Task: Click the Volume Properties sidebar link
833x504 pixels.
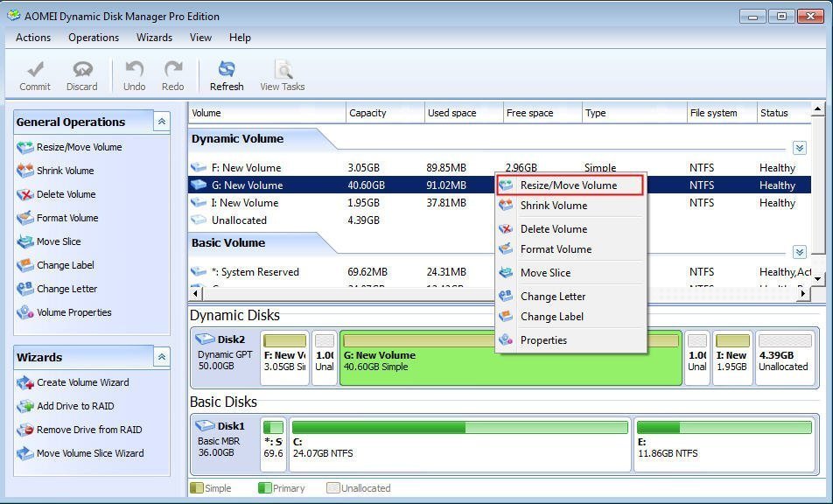Action: [x=73, y=312]
